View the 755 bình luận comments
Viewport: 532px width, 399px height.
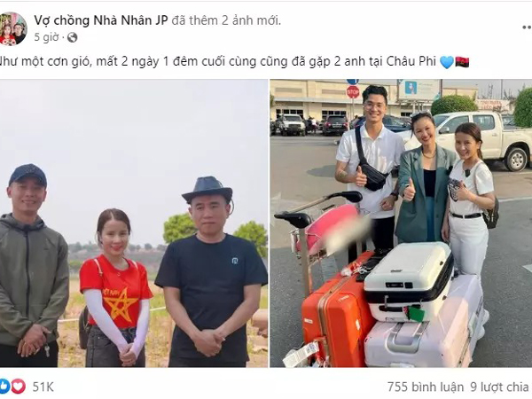click(426, 387)
